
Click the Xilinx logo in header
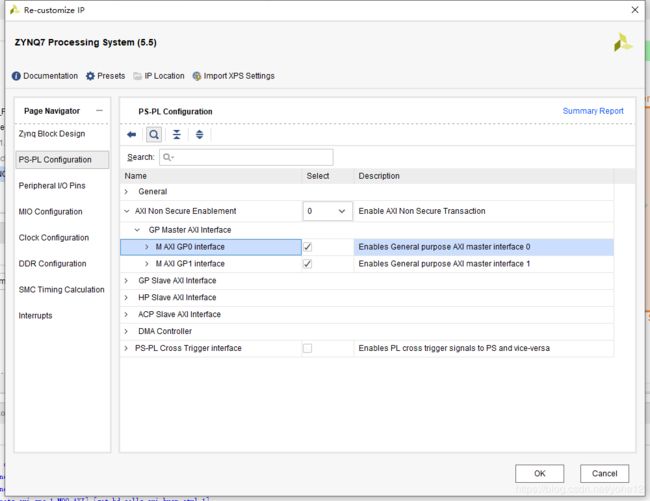pos(623,43)
